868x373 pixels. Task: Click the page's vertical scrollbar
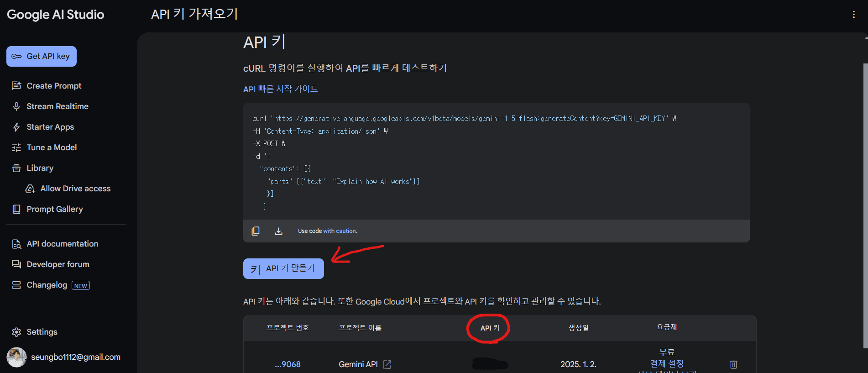865,205
